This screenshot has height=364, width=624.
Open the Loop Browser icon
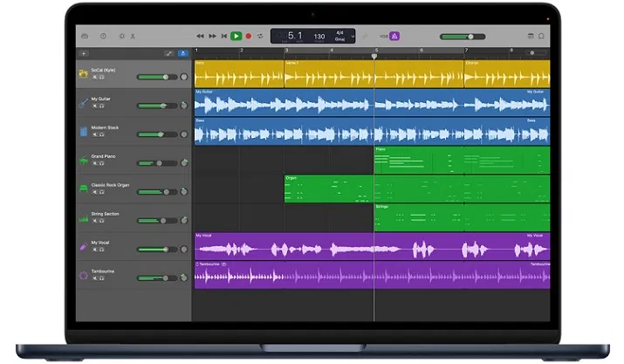541,37
